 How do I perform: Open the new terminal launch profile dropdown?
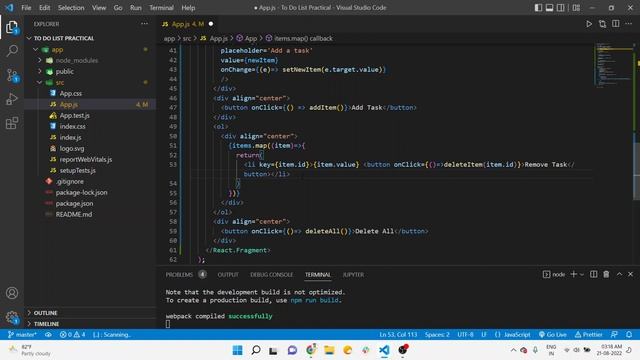click(582, 274)
